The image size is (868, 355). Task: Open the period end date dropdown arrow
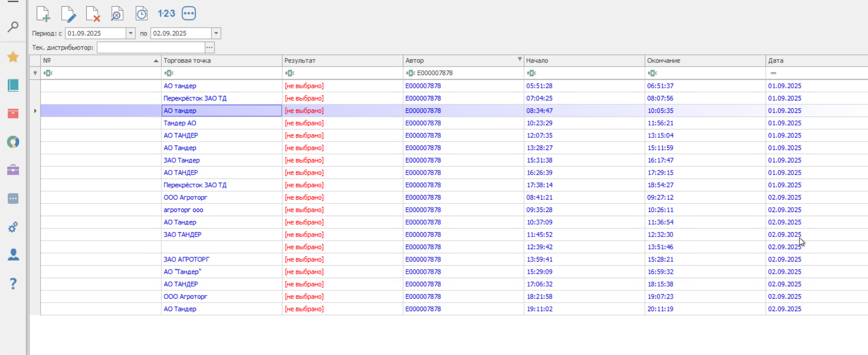point(216,34)
